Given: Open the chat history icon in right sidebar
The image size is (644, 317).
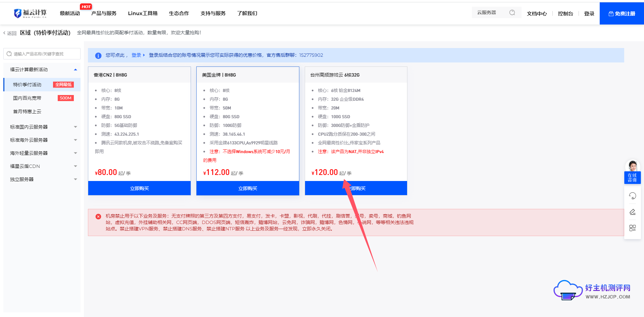Looking at the screenshot, I should point(632,195).
